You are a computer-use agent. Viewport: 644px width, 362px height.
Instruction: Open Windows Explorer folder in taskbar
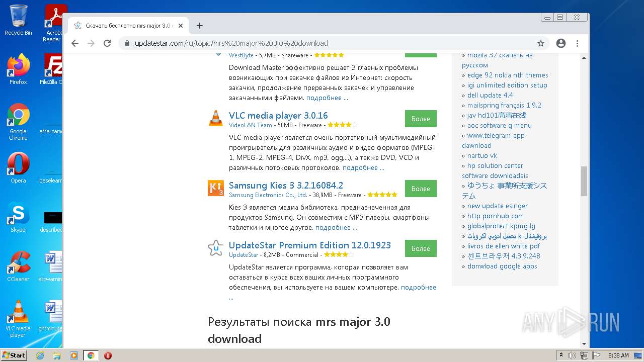pyautogui.click(x=57, y=355)
